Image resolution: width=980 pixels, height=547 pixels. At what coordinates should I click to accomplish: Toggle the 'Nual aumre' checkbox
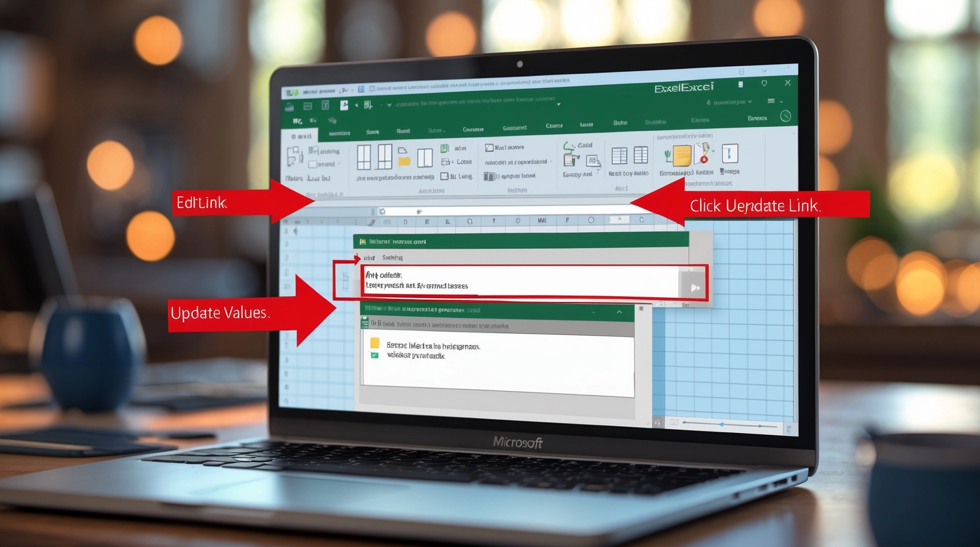[x=489, y=148]
